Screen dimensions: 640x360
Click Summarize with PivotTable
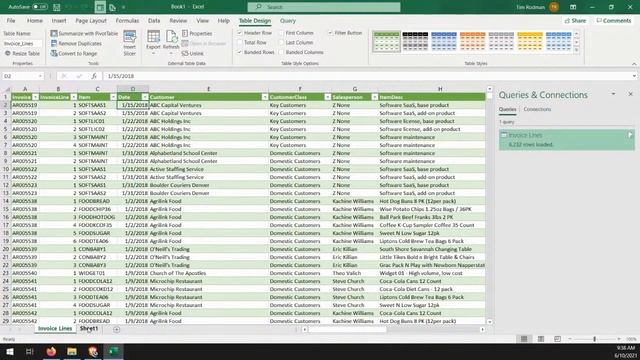click(84, 33)
